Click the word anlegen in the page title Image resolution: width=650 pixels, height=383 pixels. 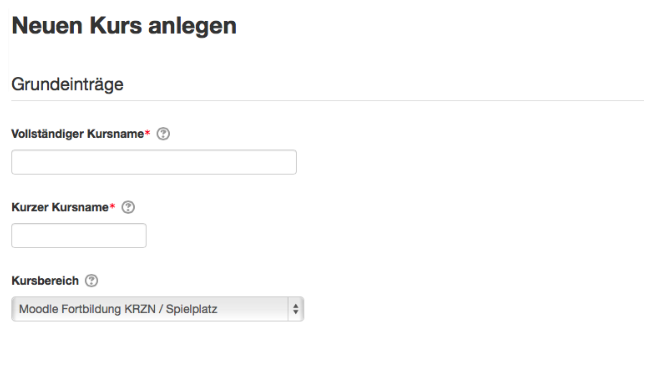pos(192,27)
